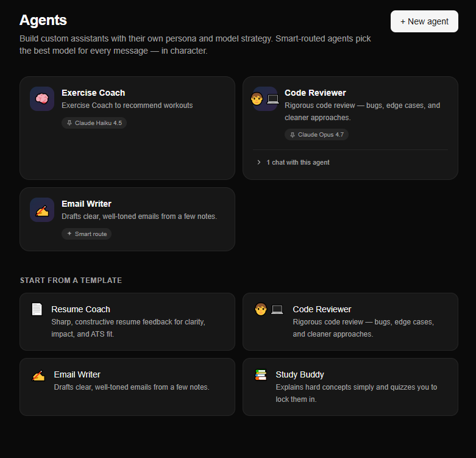
Task: Click the Study Buddy books icon
Action: coord(261,375)
